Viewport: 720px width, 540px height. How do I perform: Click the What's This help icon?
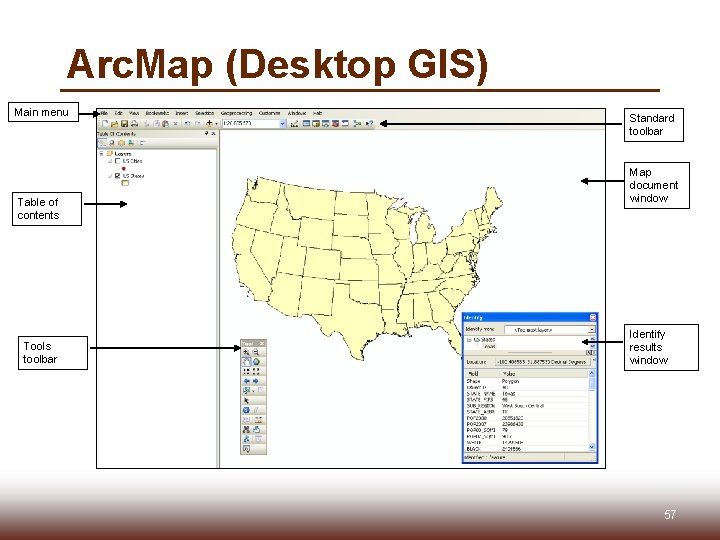pyautogui.click(x=369, y=124)
